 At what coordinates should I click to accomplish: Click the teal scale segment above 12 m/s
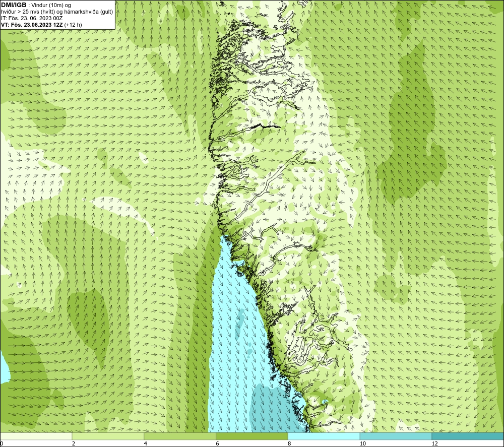click(468, 436)
